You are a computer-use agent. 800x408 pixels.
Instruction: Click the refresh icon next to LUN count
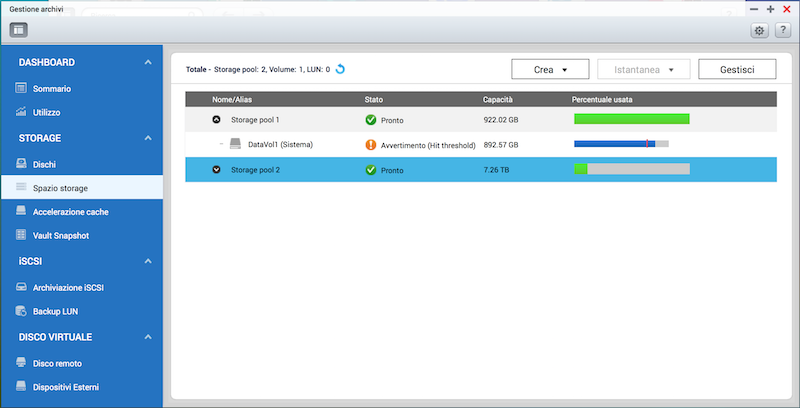coord(340,69)
